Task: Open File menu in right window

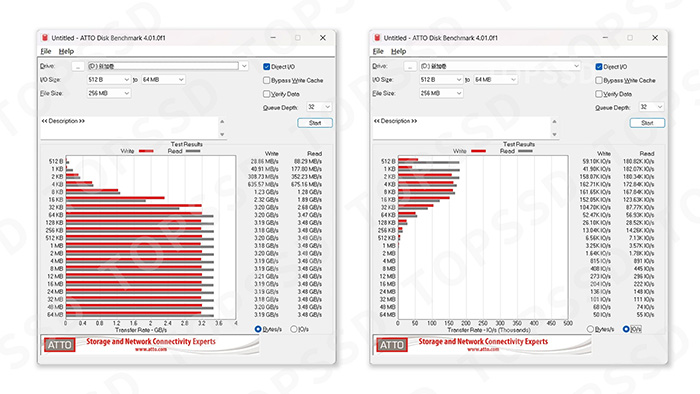Action: tap(378, 51)
